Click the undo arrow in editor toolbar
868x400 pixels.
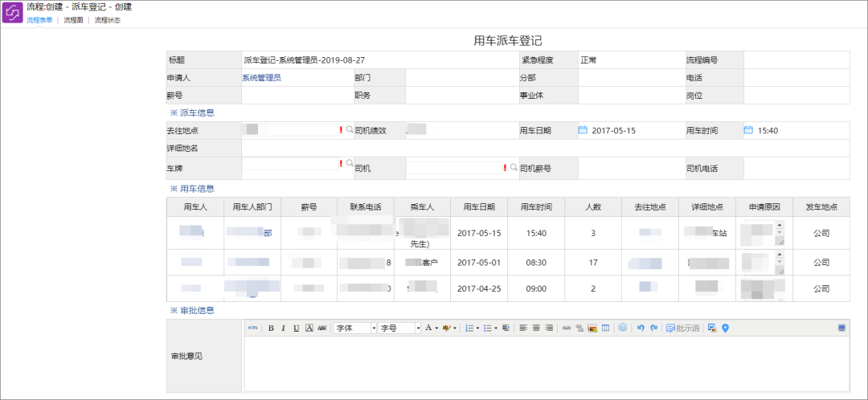click(x=641, y=328)
